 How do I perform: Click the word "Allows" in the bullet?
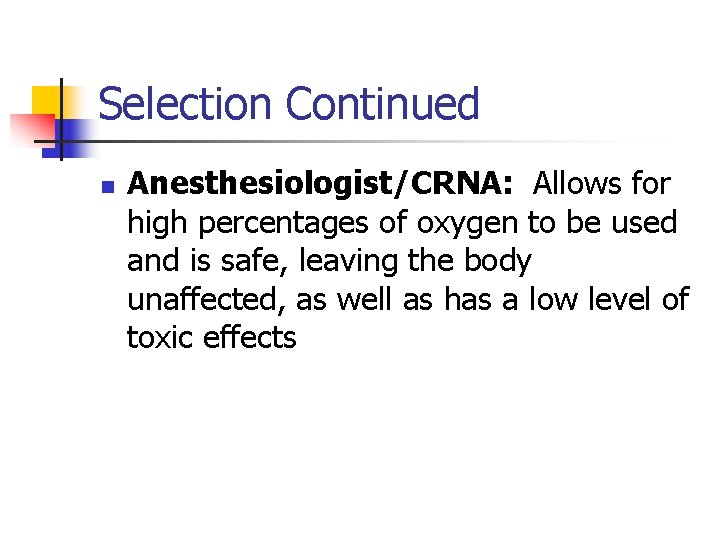click(x=576, y=184)
